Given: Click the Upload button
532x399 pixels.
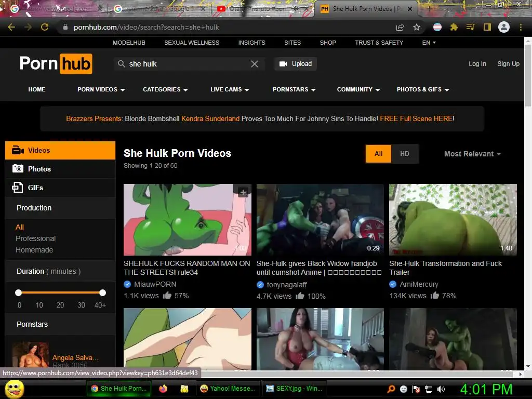Looking at the screenshot, I should point(296,64).
